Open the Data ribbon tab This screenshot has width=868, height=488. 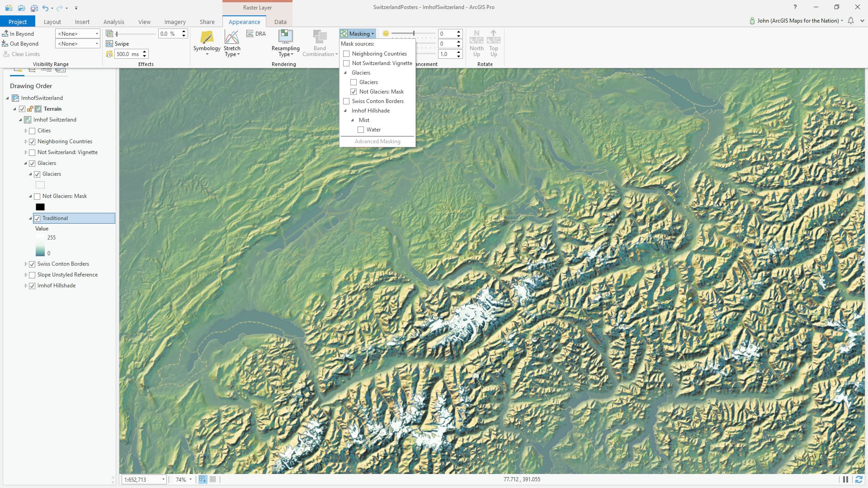280,22
